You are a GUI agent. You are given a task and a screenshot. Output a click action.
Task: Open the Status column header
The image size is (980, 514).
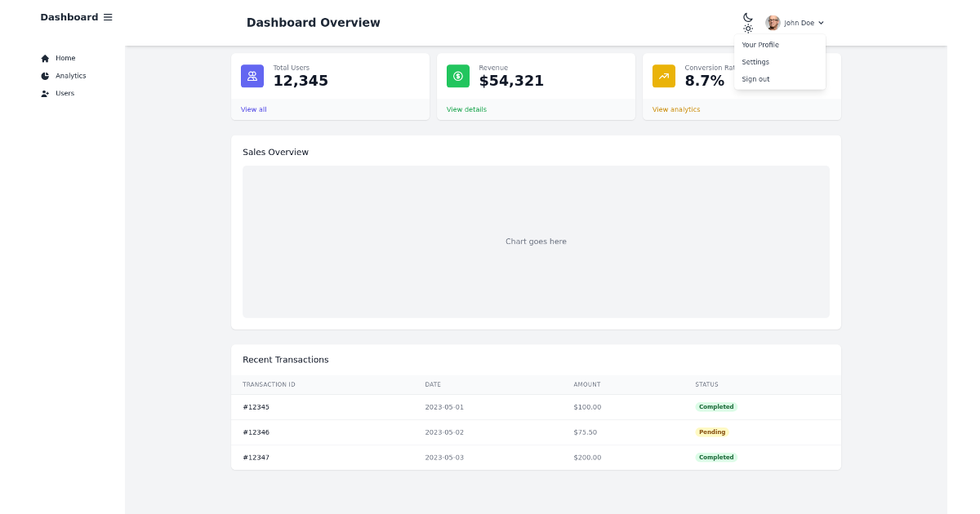click(706, 384)
